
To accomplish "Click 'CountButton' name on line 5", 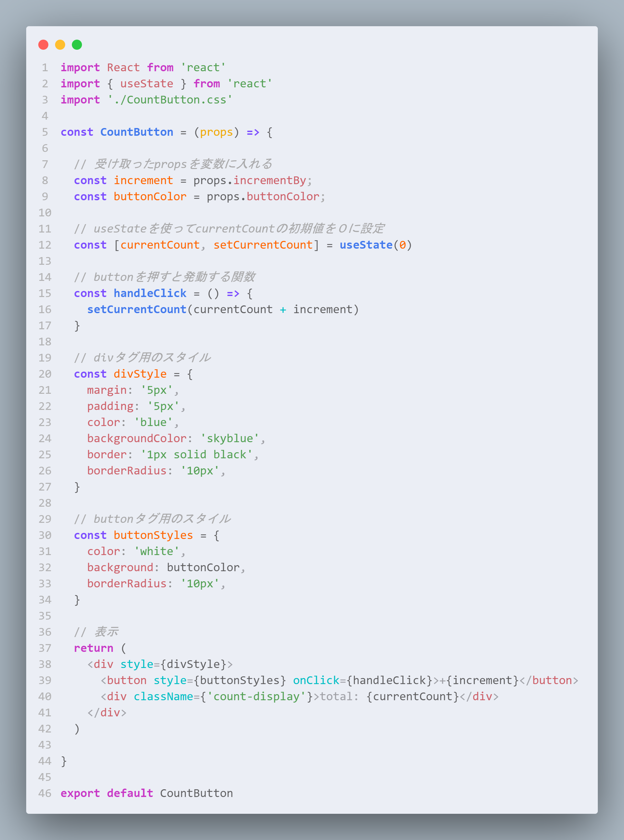I will pyautogui.click(x=137, y=132).
